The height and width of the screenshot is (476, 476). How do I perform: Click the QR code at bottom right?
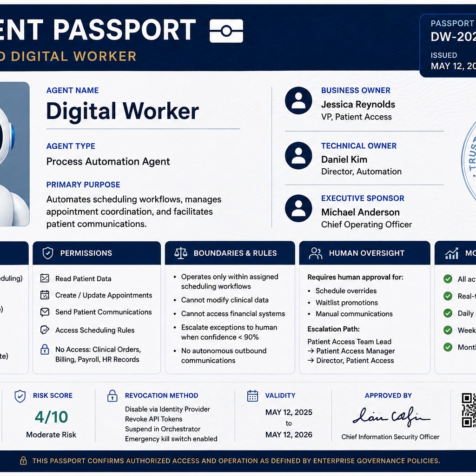click(x=469, y=410)
